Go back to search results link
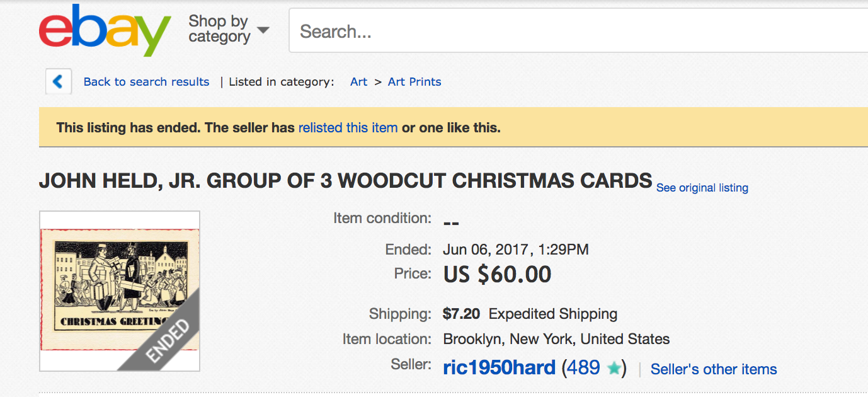Screen dimensions: 868x397 point(146,82)
